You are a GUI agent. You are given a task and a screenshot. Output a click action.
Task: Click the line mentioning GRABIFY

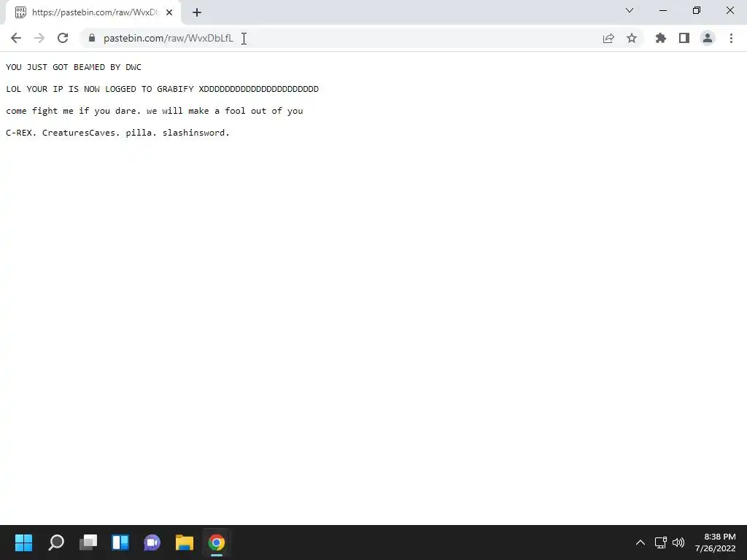tap(162, 89)
